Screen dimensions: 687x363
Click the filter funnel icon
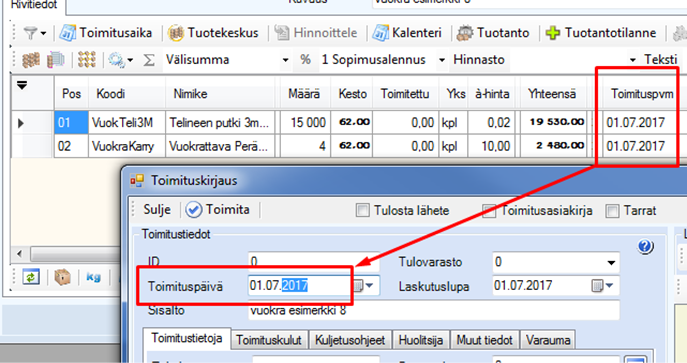coord(30,33)
